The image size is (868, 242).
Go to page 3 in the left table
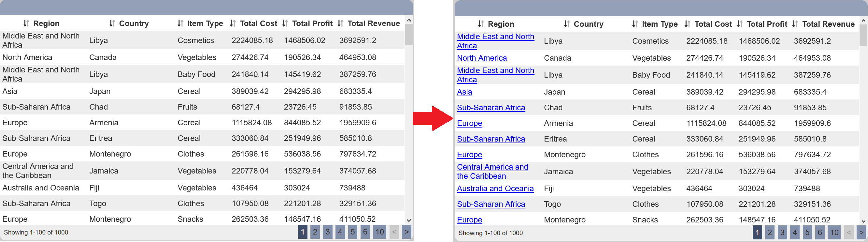tap(328, 232)
